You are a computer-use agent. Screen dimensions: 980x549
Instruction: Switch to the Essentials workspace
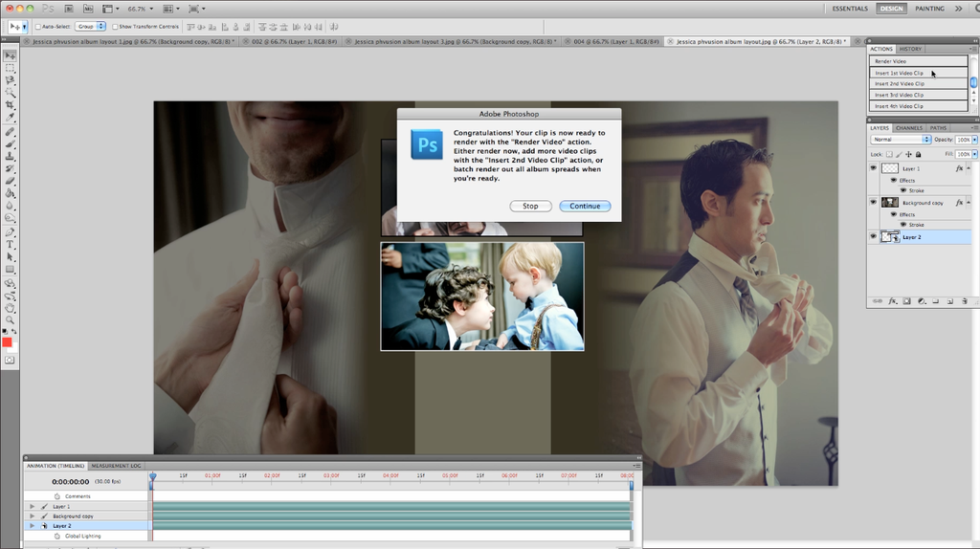pos(850,9)
